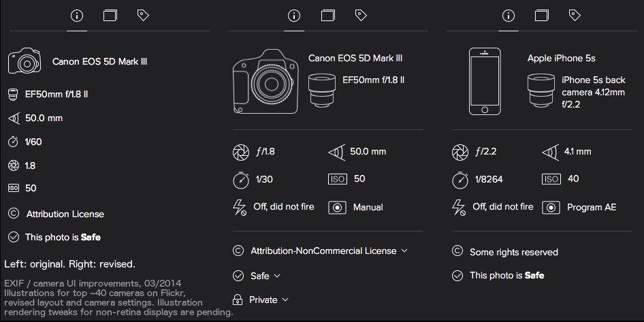Open the info tab in left panel
Screen dimensions: 644x322
pyautogui.click(x=77, y=15)
